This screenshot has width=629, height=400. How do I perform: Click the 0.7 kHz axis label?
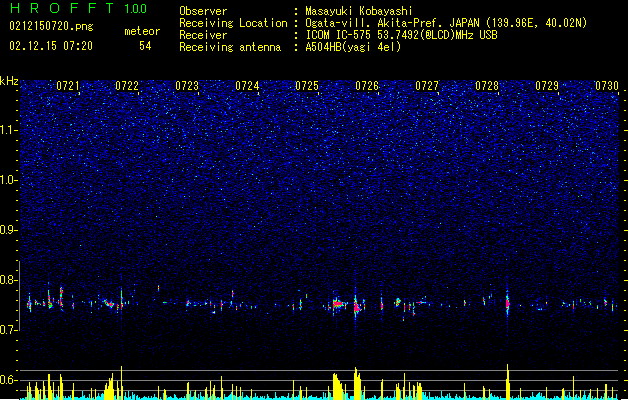[9, 330]
